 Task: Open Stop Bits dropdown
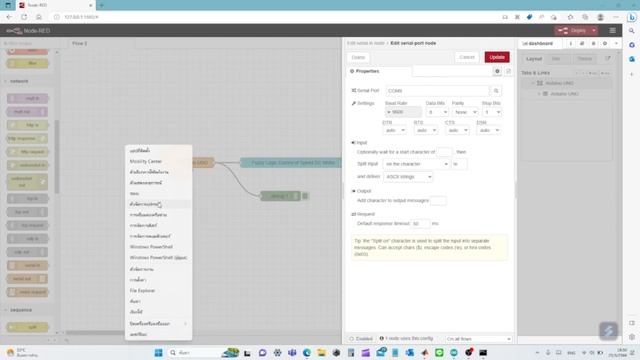pyautogui.click(x=491, y=112)
